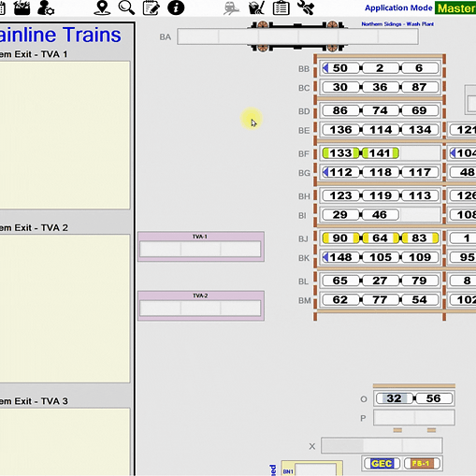The height and width of the screenshot is (476, 476).
Task: Click the empty track P slot
Action: 414,417
